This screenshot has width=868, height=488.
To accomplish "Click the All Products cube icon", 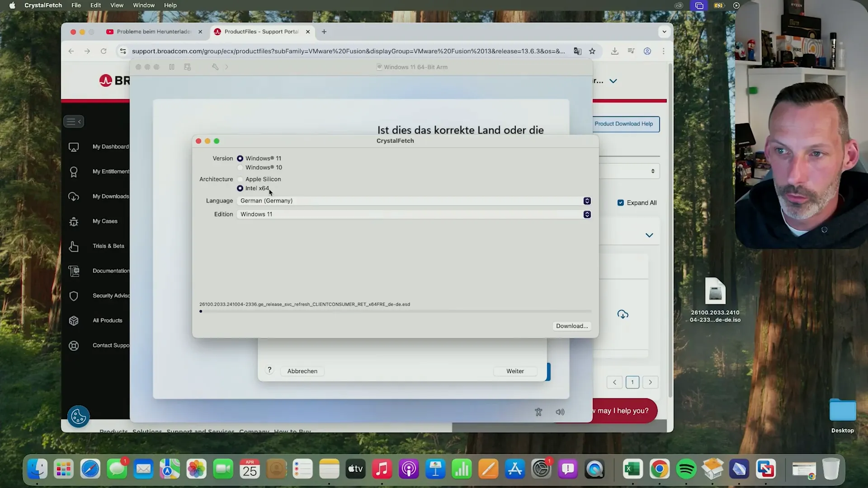I will (74, 321).
